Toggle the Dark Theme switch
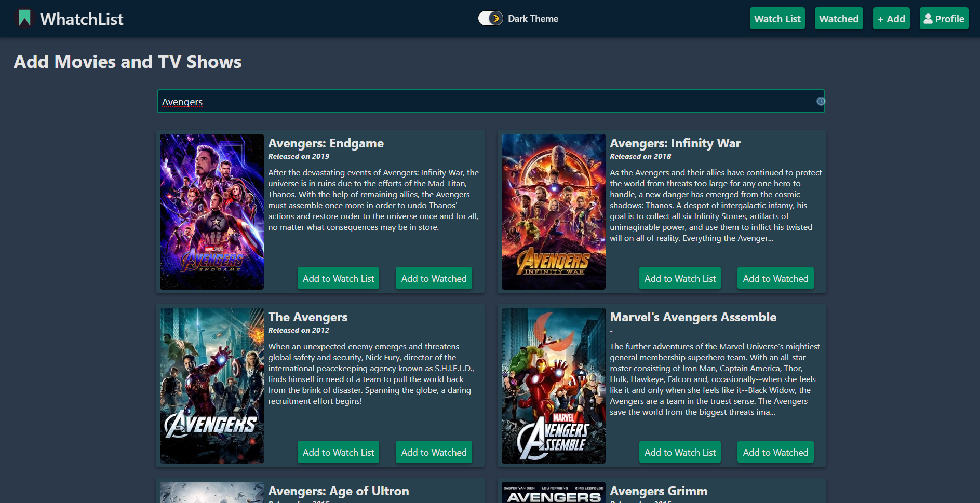This screenshot has width=980, height=503. click(490, 19)
